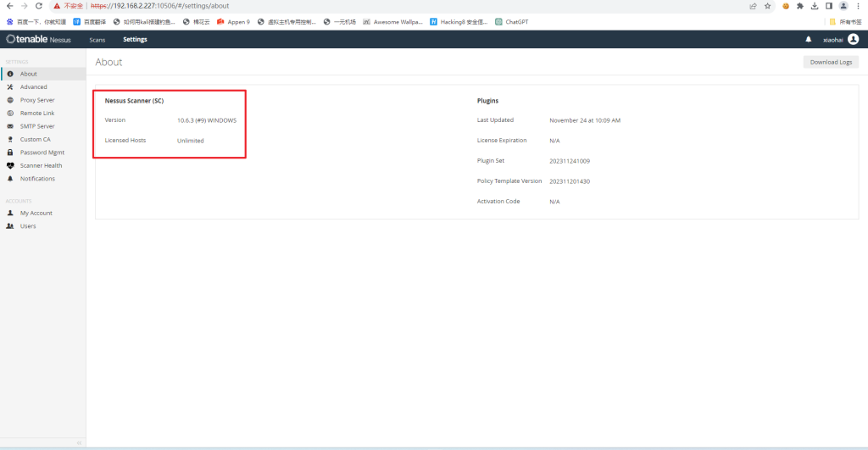Go to Users in accounts section
This screenshot has width=868, height=450.
28,226
